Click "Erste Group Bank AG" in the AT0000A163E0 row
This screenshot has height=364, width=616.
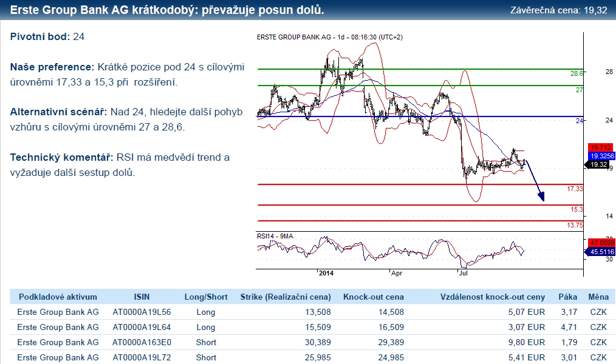click(x=58, y=342)
